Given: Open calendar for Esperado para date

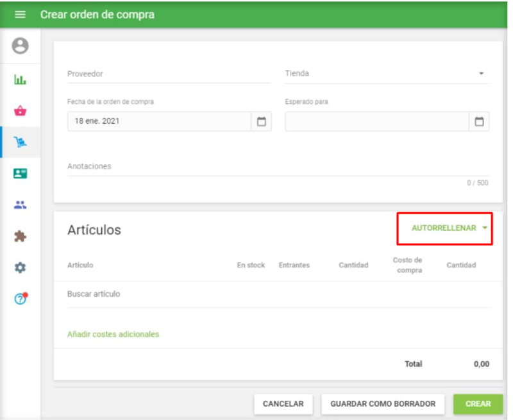Looking at the screenshot, I should pyautogui.click(x=479, y=121).
